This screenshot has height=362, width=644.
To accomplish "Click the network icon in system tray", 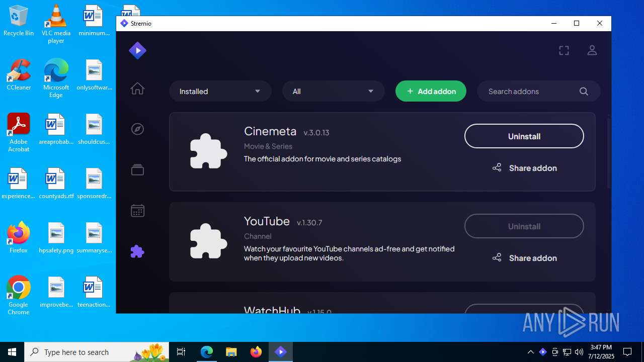I will pyautogui.click(x=567, y=352).
